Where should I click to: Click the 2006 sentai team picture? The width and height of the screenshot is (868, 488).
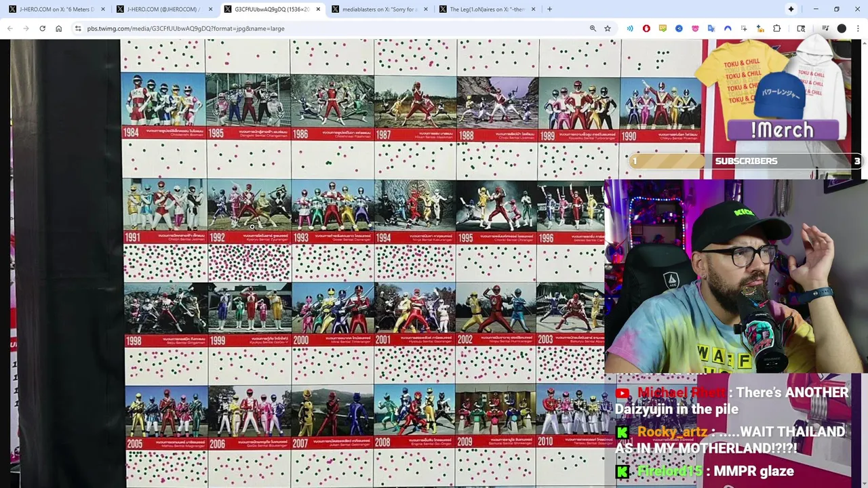pyautogui.click(x=250, y=412)
